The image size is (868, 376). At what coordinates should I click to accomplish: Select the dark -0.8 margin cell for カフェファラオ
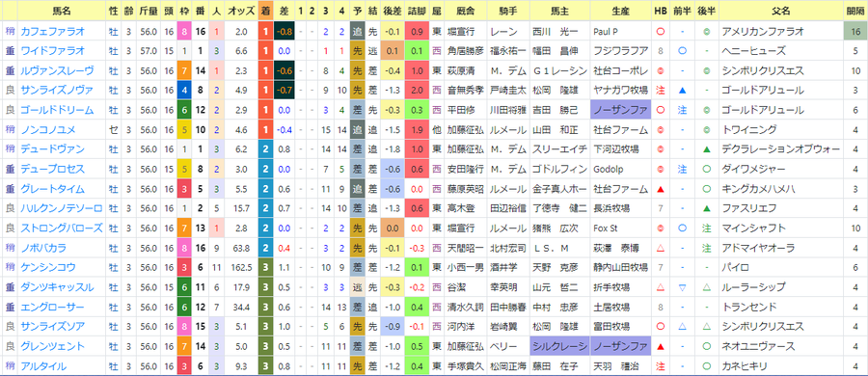coord(285,32)
